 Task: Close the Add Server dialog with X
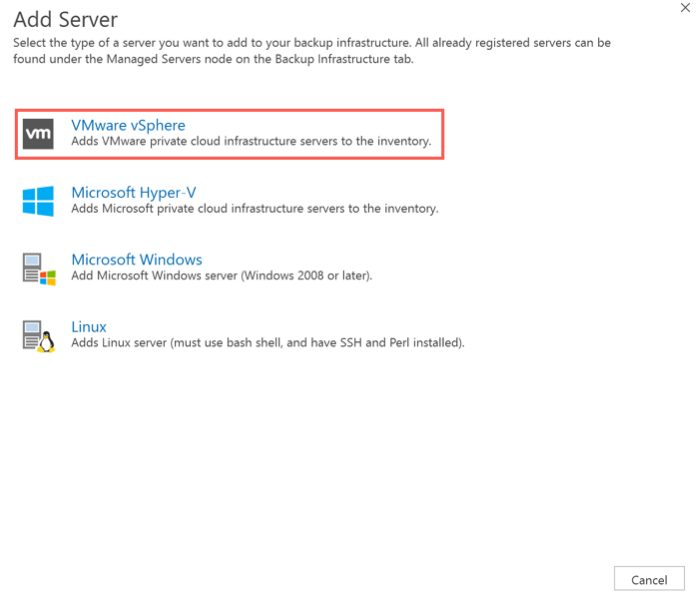coord(682,7)
